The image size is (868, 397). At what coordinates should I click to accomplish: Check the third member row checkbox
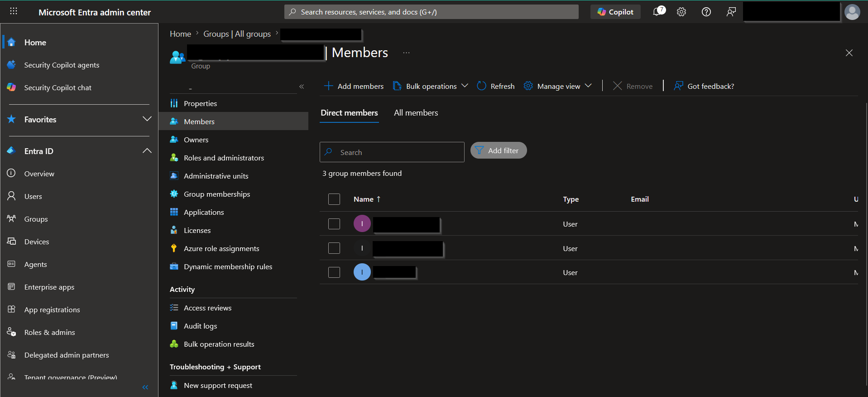pyautogui.click(x=334, y=272)
